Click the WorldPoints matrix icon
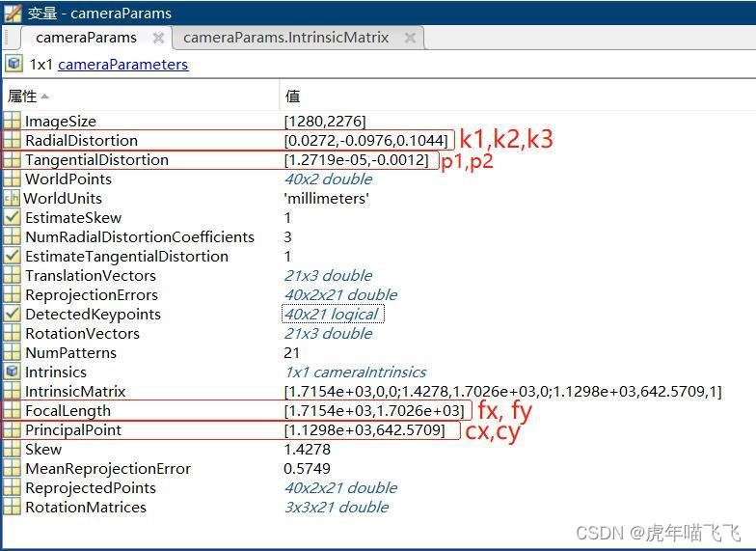The width and height of the screenshot is (756, 551). click(x=12, y=179)
